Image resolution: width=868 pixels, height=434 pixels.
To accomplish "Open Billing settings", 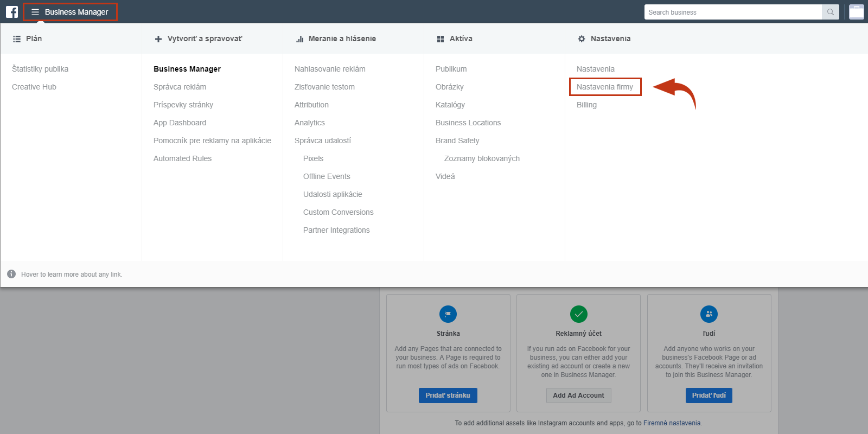I will (586, 105).
